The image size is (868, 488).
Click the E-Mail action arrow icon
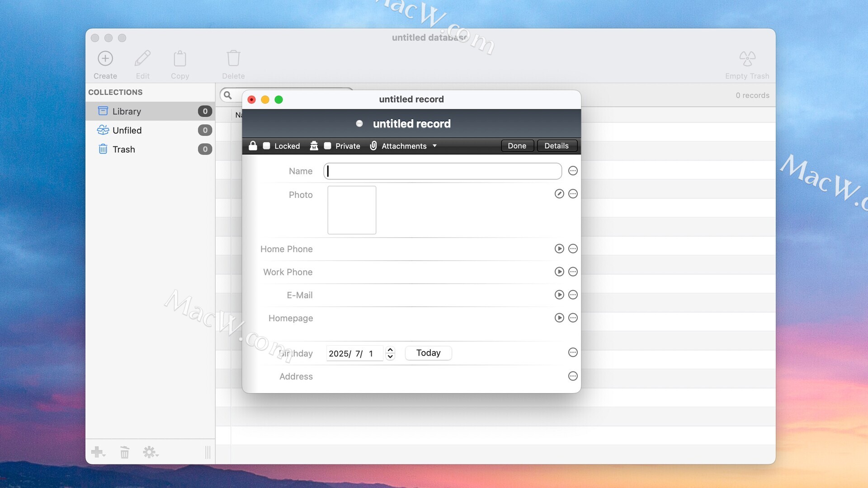pyautogui.click(x=559, y=295)
